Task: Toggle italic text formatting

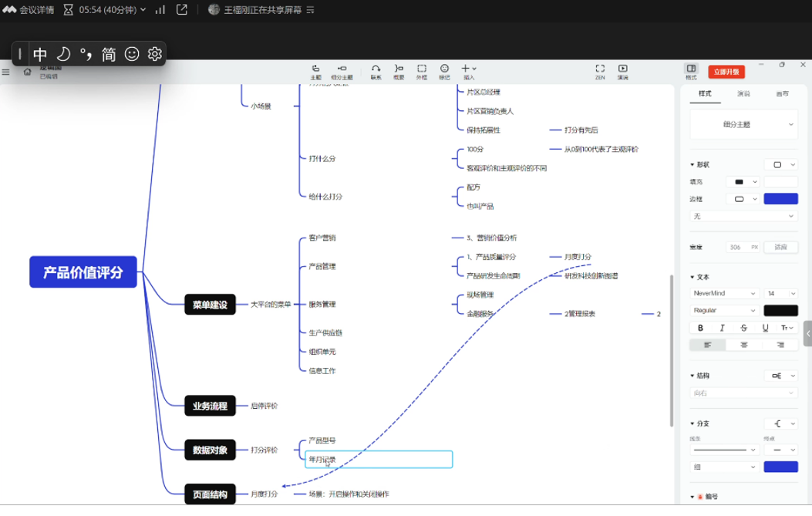Action: [x=722, y=328]
